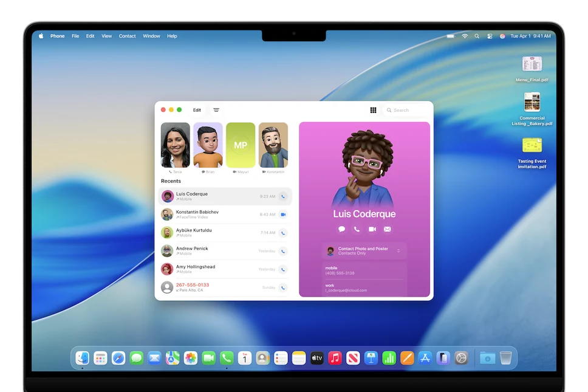This screenshot has height=392, width=588.
Task: Launch Maps from the Dock
Action: tap(173, 358)
